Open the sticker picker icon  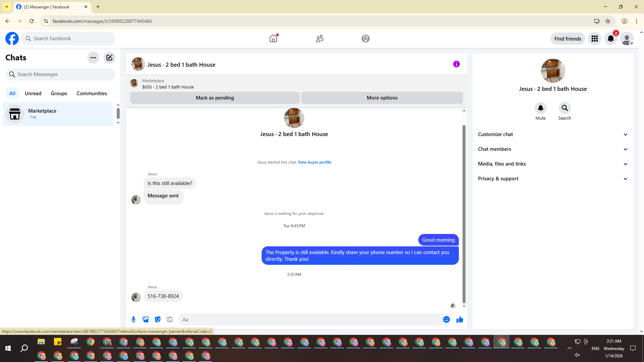158,319
